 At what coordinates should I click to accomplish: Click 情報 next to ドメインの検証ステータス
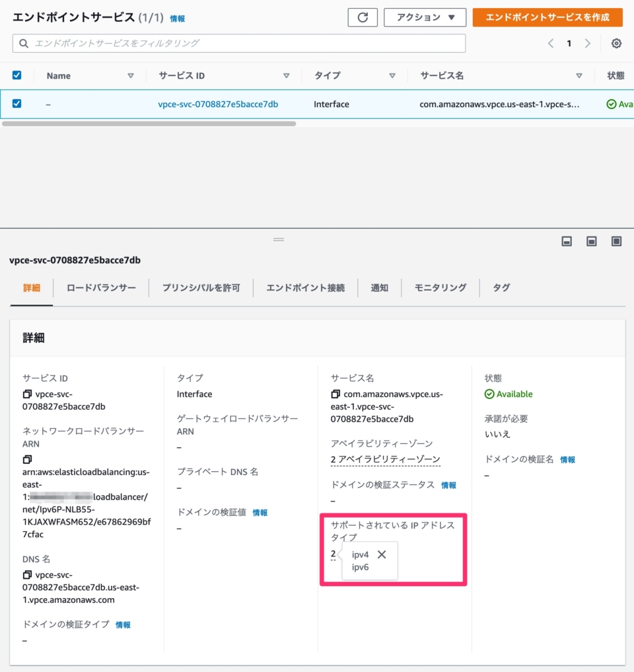click(x=448, y=485)
